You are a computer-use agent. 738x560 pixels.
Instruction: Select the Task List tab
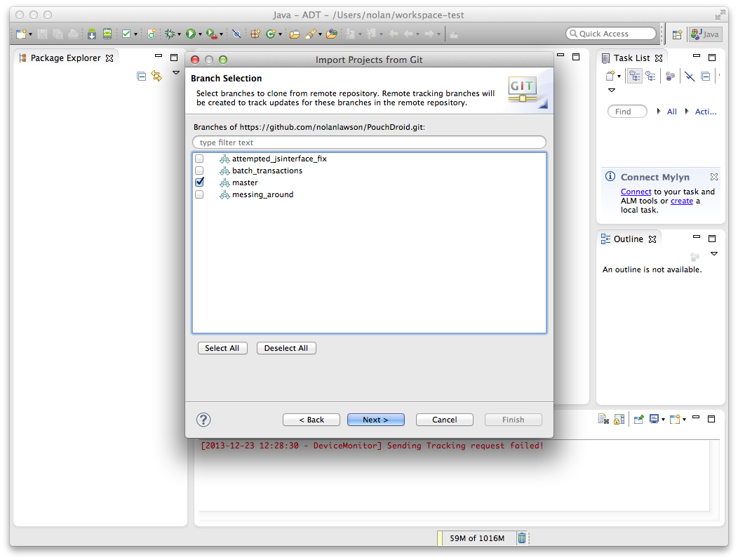[631, 58]
